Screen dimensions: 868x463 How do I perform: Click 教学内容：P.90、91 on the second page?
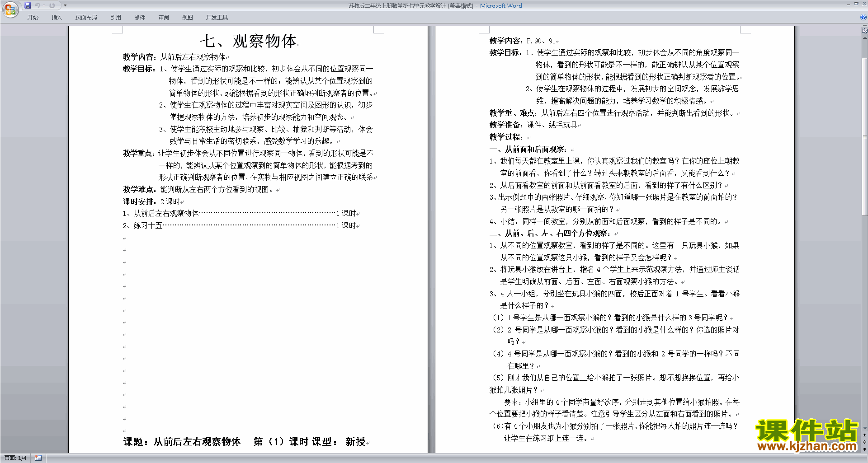523,41
